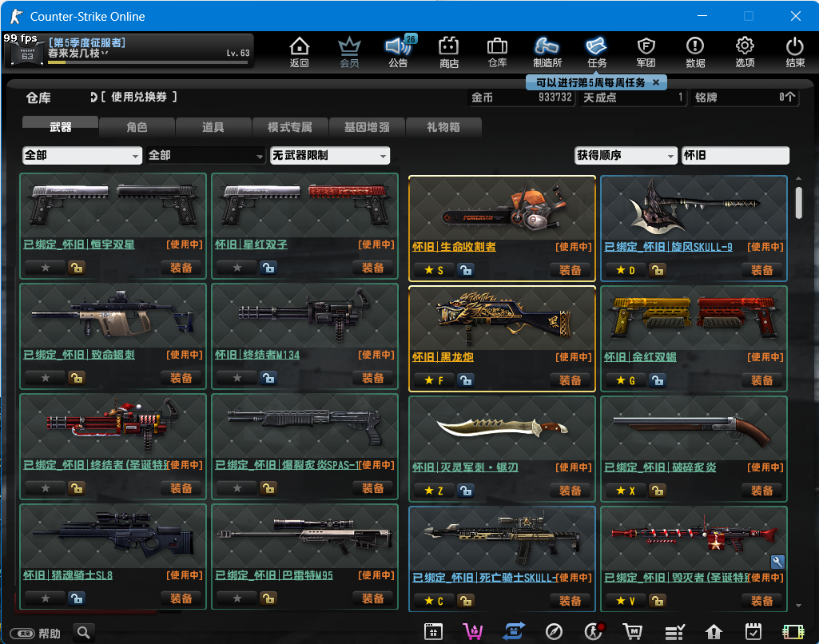Click 装备 button for 致命蝎刺
Screen dimensions: 819x644
(x=181, y=378)
